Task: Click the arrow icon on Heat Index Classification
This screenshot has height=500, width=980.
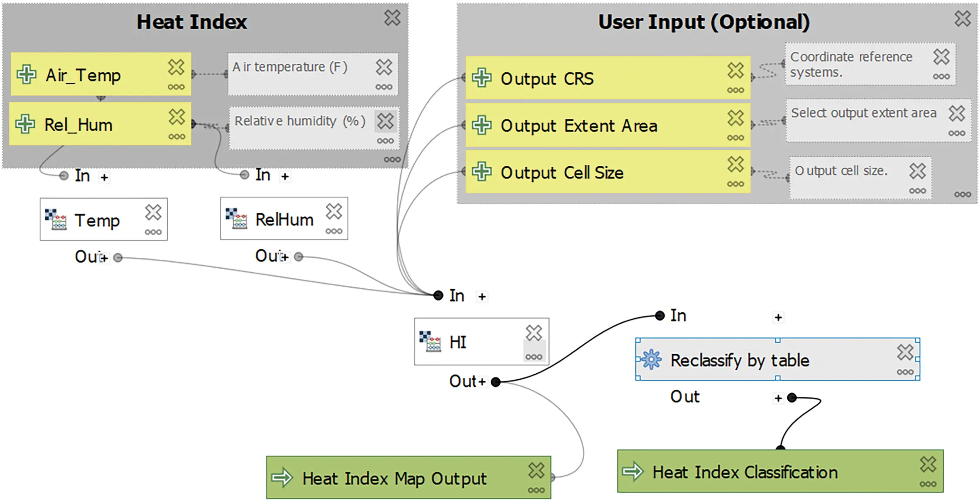Action: tap(633, 471)
